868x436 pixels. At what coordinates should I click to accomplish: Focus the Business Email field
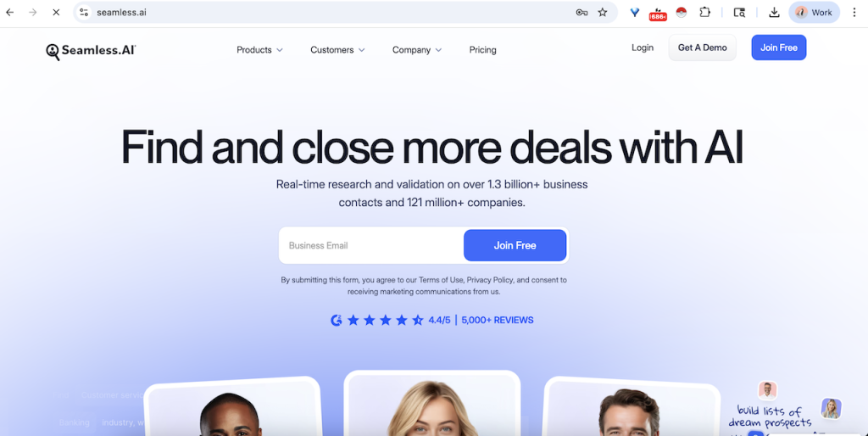371,245
